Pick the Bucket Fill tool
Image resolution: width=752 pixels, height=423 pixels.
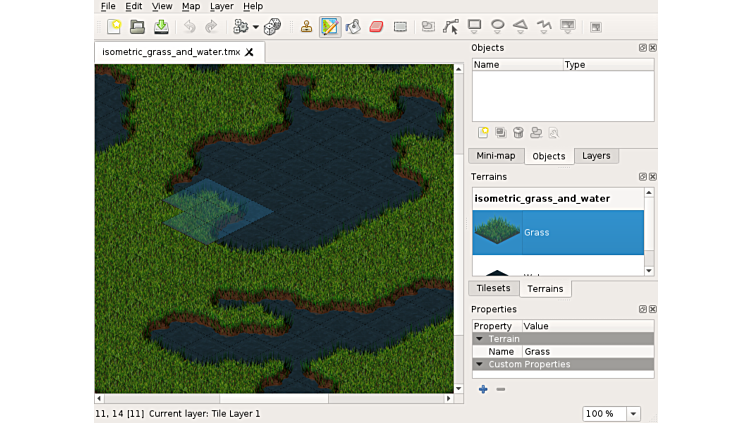click(353, 27)
